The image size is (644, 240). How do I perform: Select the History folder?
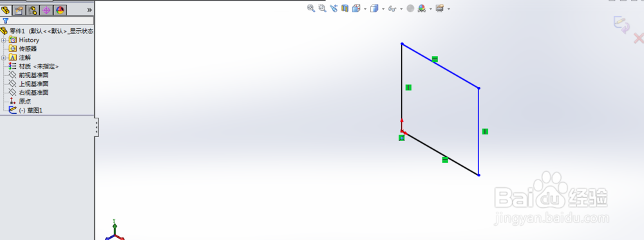pyautogui.click(x=29, y=40)
